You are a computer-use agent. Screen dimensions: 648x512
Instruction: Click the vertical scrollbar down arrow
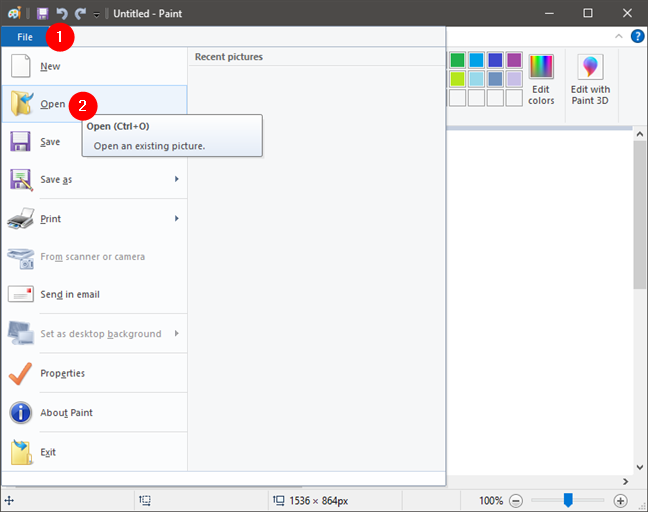pos(640,467)
